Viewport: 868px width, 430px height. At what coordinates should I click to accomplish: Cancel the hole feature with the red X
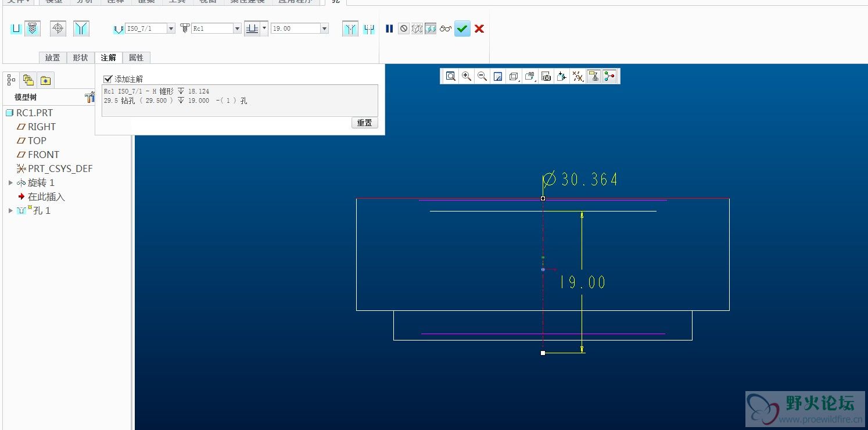point(479,28)
